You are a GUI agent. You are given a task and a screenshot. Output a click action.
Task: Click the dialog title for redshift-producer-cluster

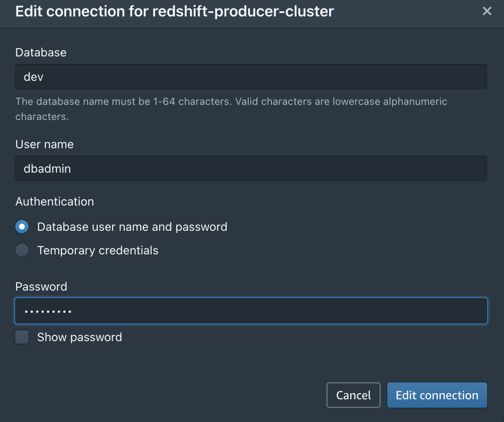[x=174, y=11]
